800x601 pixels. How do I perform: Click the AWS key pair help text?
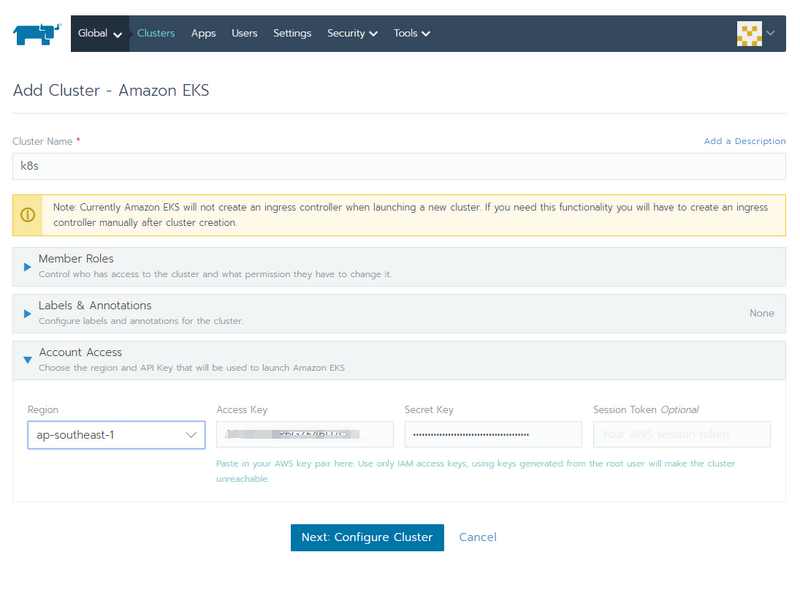click(x=476, y=471)
